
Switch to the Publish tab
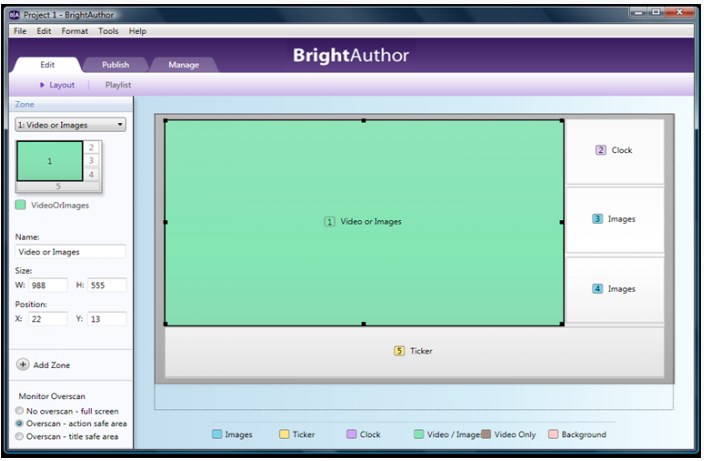point(115,65)
